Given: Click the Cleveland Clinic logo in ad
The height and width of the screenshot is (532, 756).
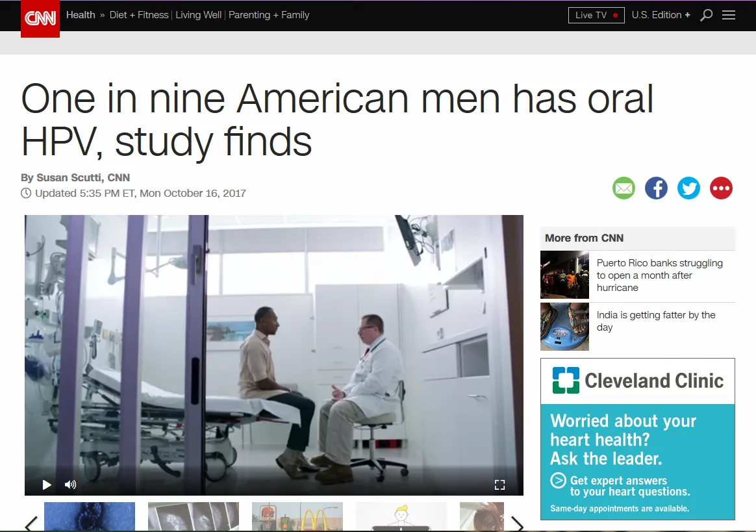Looking at the screenshot, I should (x=638, y=381).
